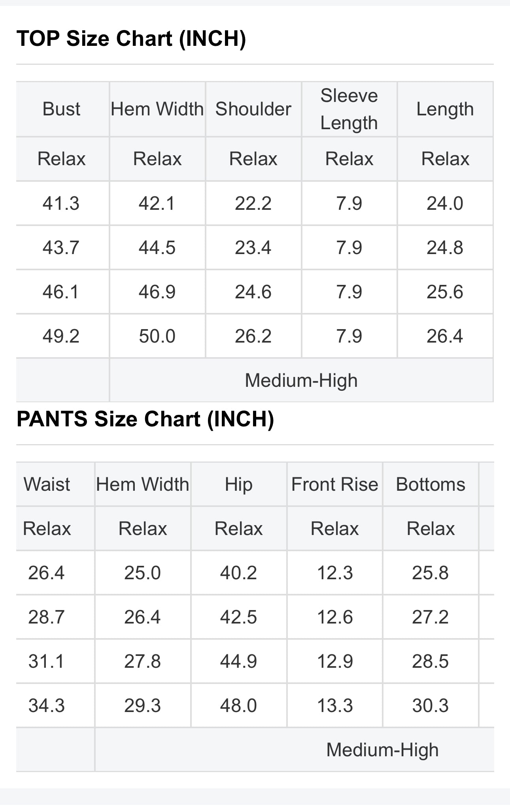Click the 34.3 waist measurement cell
The image size is (510, 812).
pyautogui.click(x=47, y=706)
